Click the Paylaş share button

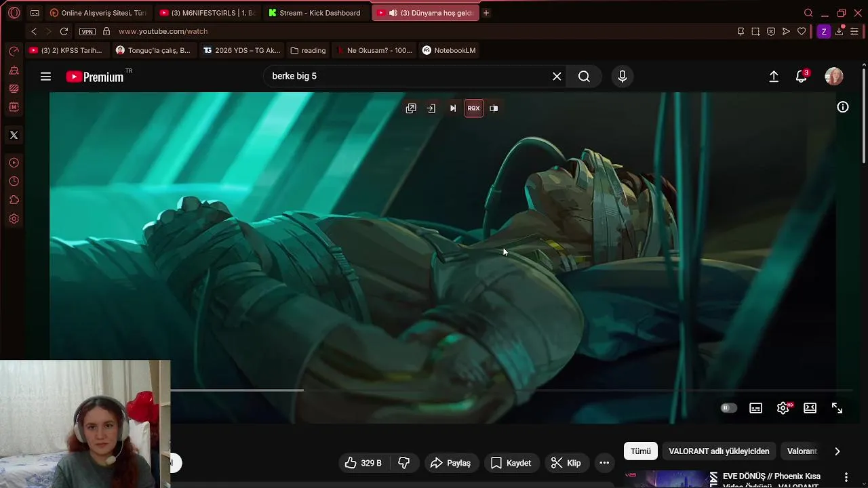(451, 463)
